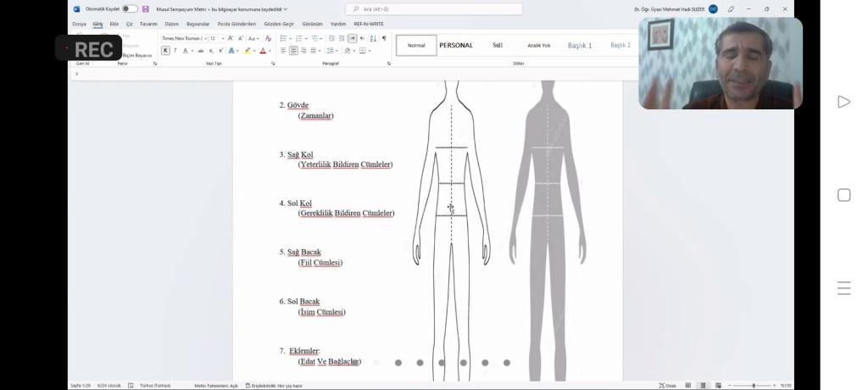Click the search box Ara field

point(434,9)
